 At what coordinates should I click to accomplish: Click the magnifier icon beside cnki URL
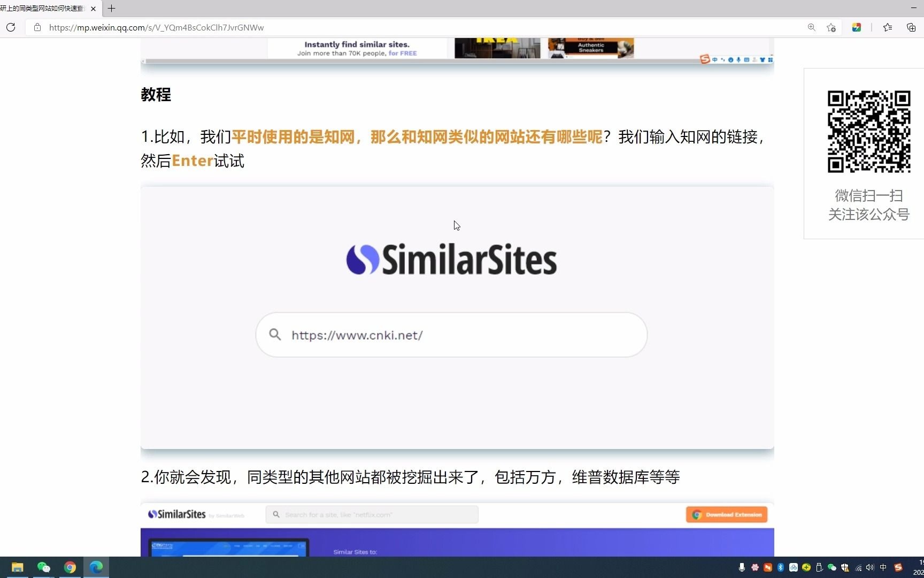(x=275, y=334)
